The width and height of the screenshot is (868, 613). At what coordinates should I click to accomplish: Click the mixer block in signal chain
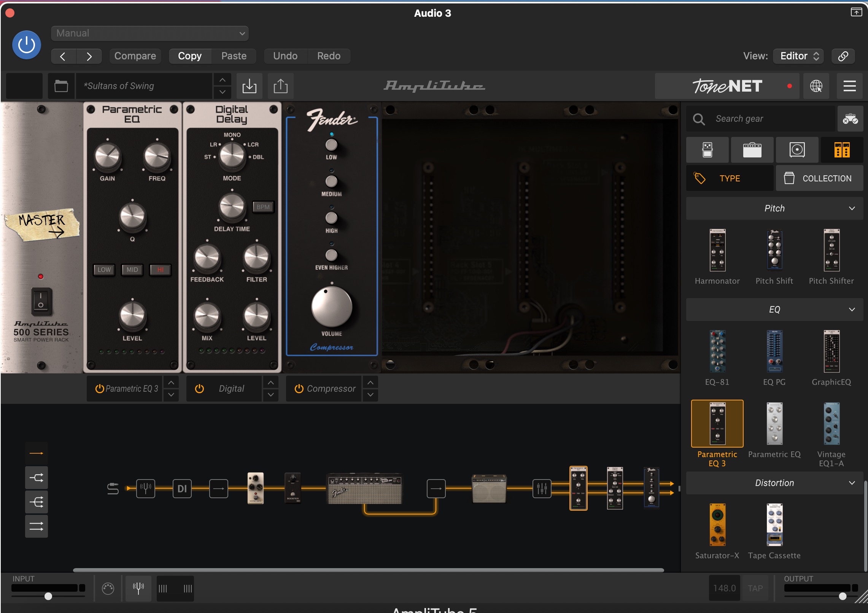[542, 488]
